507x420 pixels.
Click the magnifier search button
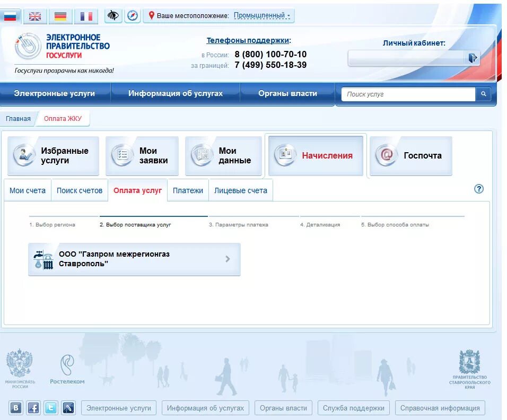[483, 94]
